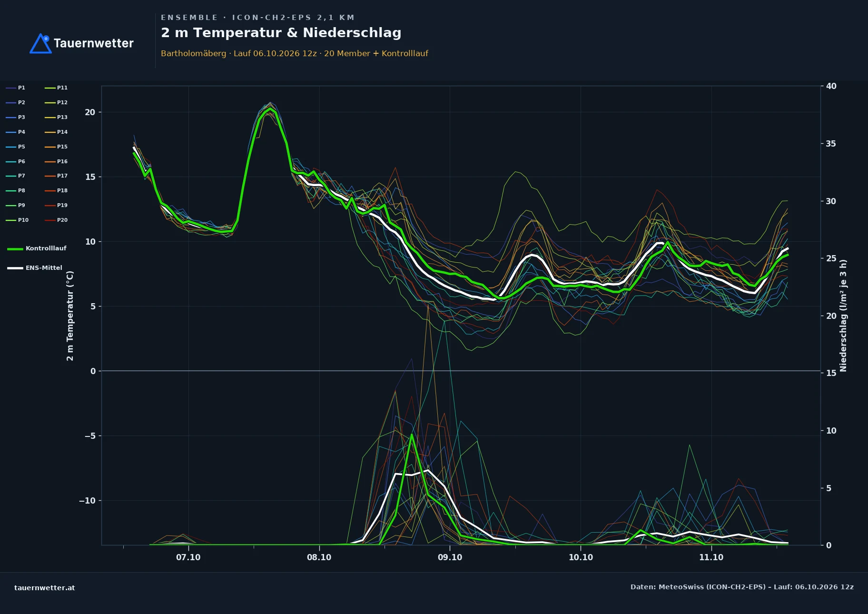
Task: Click the 'ENSEMBLE · ICON-CH2-EPS 2,1 KM' header
Action: (x=257, y=18)
